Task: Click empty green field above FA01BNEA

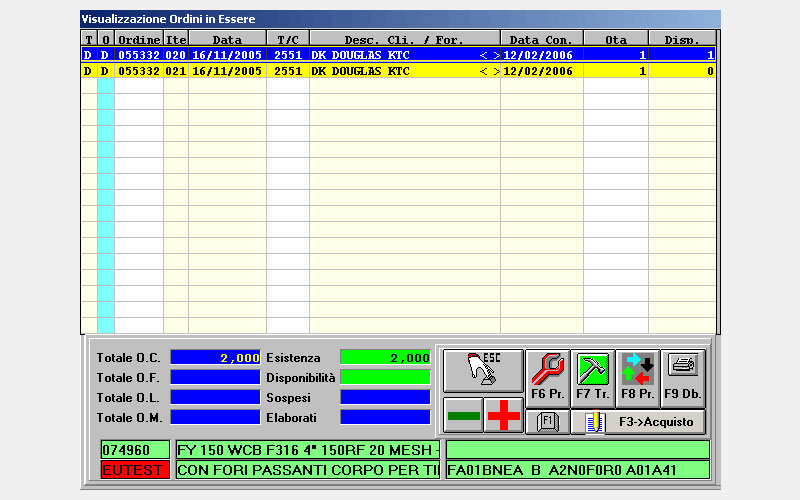Action: (578, 450)
